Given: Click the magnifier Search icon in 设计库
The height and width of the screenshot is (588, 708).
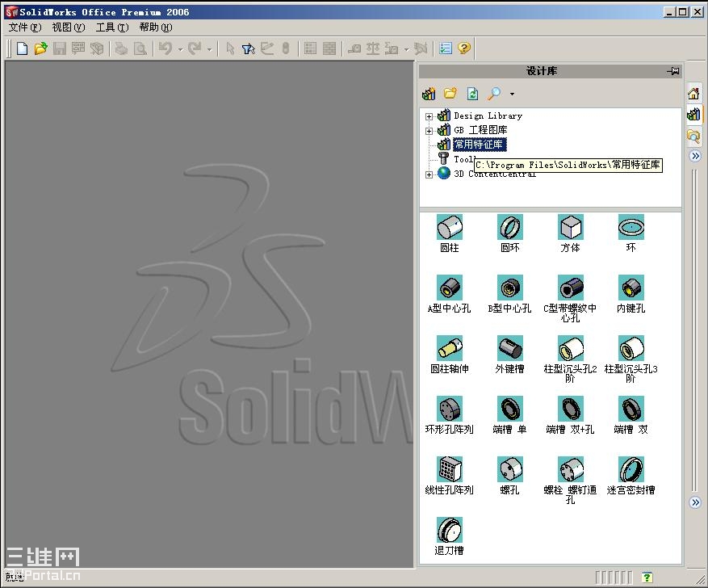Looking at the screenshot, I should coord(494,94).
